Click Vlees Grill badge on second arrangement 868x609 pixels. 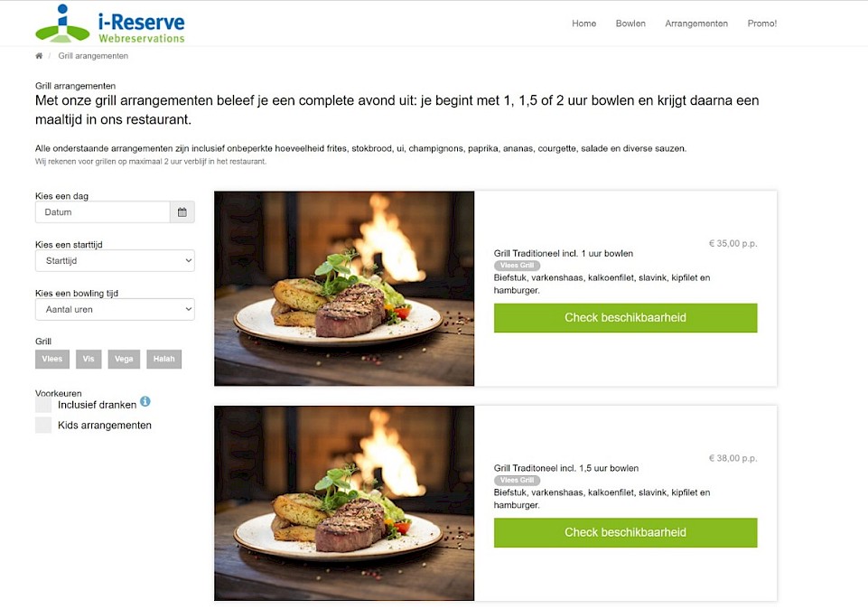(x=517, y=480)
